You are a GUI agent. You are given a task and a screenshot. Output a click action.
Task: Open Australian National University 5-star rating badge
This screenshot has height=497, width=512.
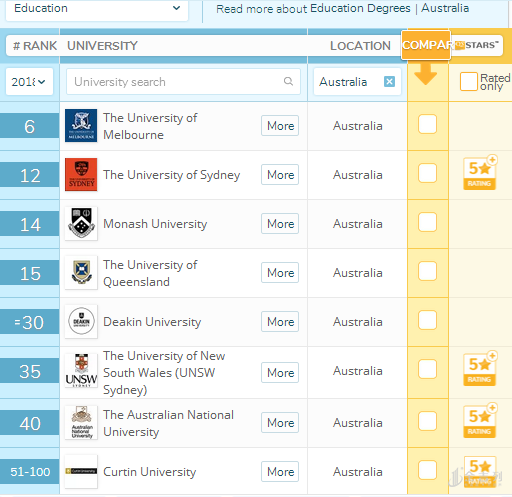(x=480, y=421)
